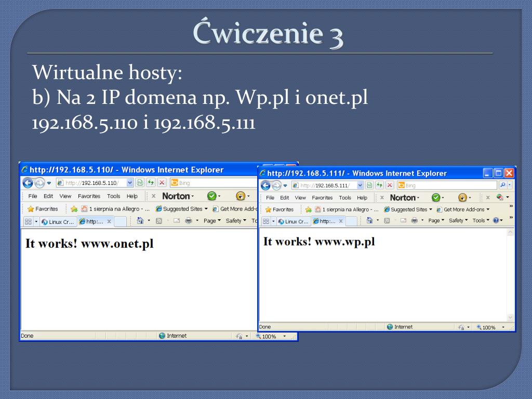Click Bing search box in 192.168.5.110 window
This screenshot has width=532, height=399.
pyautogui.click(x=214, y=182)
